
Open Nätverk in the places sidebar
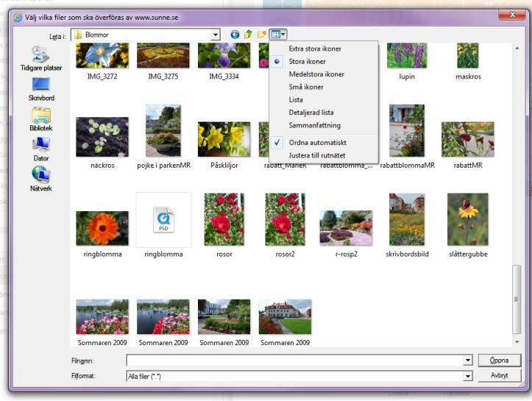pyautogui.click(x=41, y=179)
